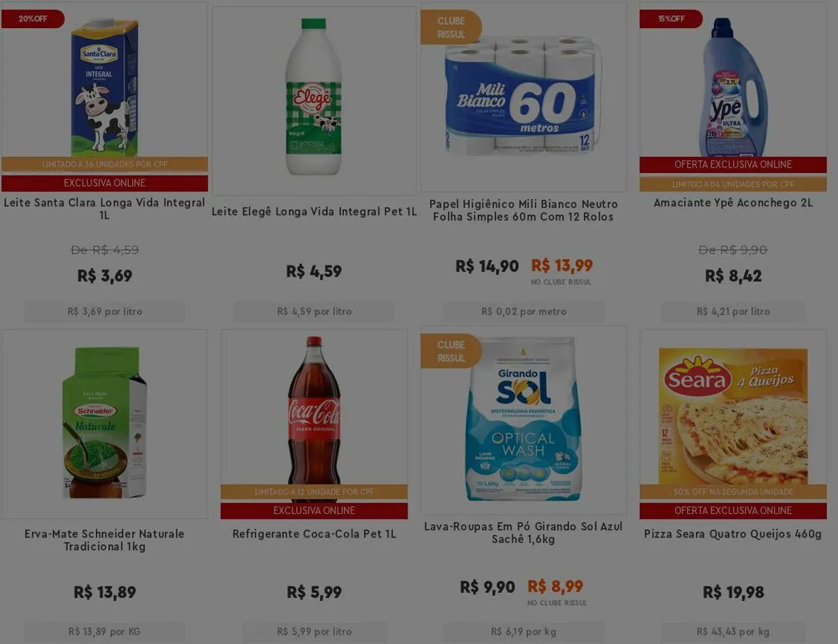Click the R$ 13,99 Clube Rissul price
This screenshot has height=644, width=838.
click(x=562, y=265)
